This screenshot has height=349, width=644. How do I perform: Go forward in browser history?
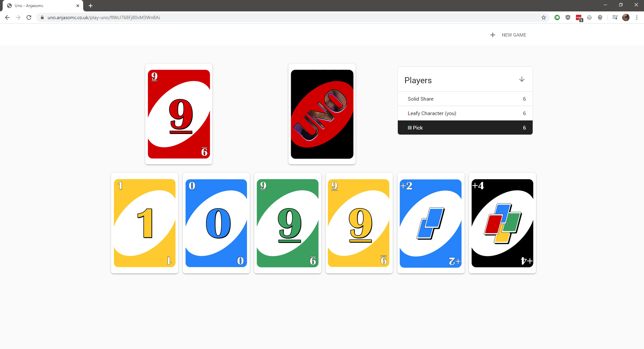[18, 17]
